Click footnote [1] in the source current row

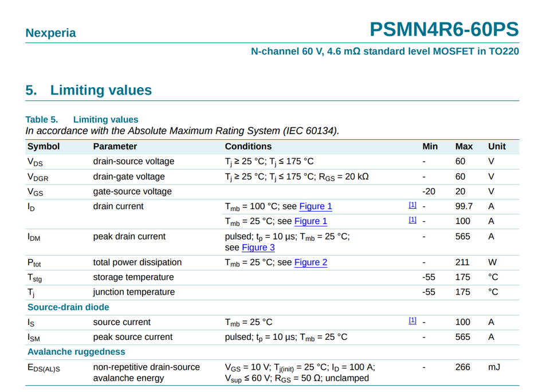click(x=412, y=320)
